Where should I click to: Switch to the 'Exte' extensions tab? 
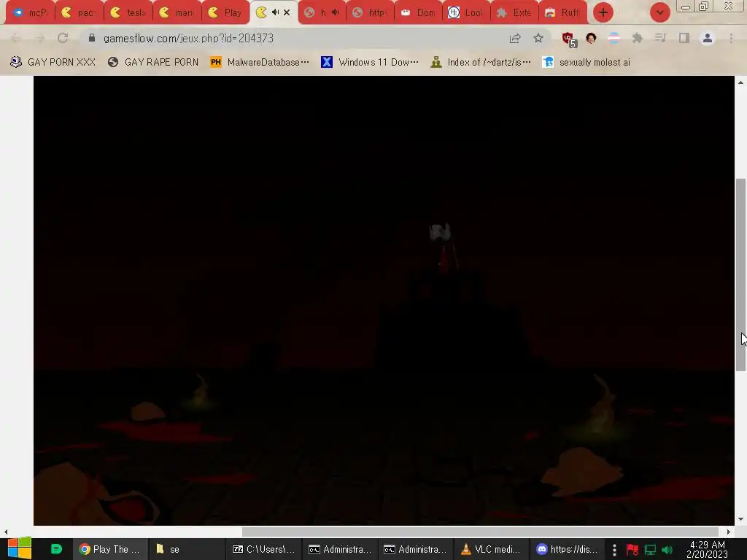[x=515, y=12]
